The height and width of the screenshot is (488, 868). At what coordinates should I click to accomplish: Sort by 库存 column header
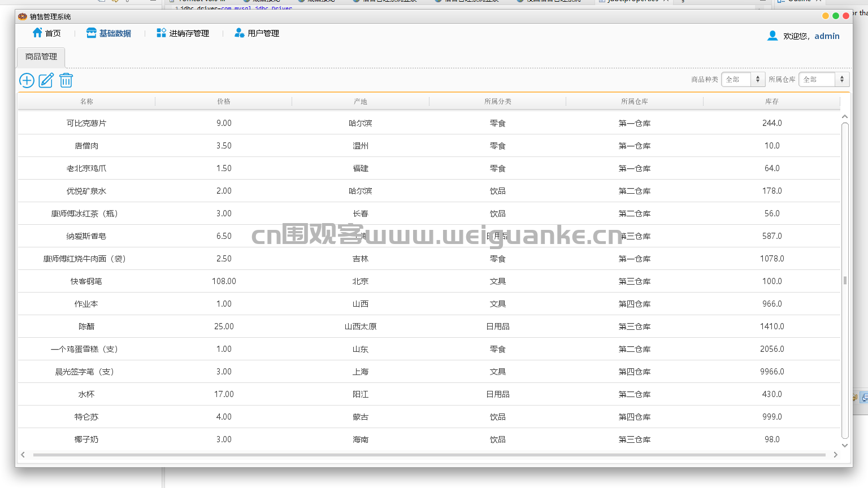pos(772,102)
